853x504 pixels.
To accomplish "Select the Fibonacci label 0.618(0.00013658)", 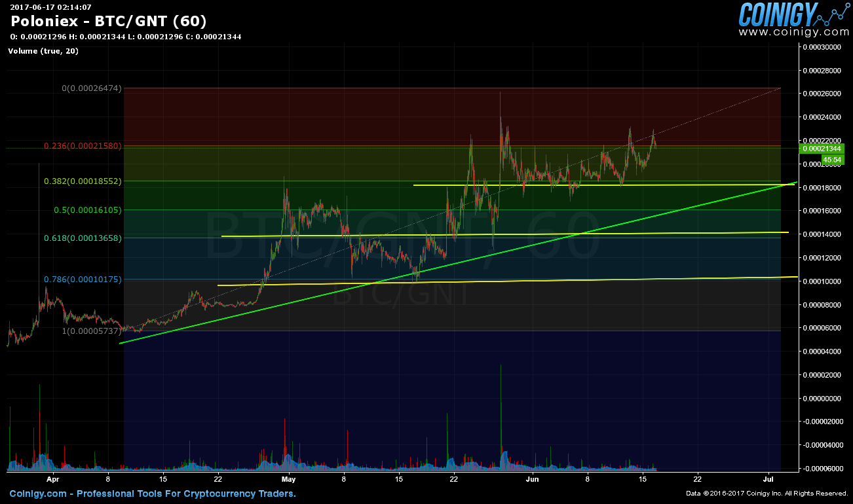I will pyautogui.click(x=83, y=238).
